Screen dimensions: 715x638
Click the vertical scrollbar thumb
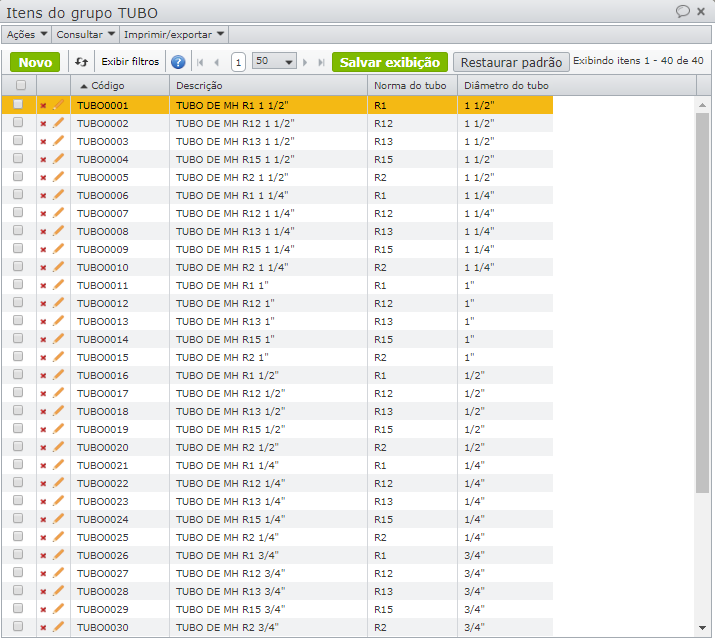click(x=702, y=302)
